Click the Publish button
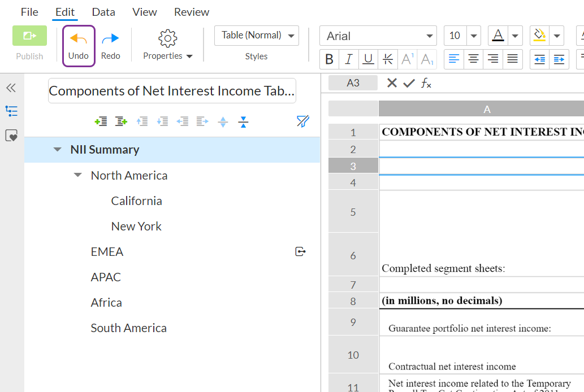Image resolution: width=584 pixels, height=392 pixels. click(29, 35)
